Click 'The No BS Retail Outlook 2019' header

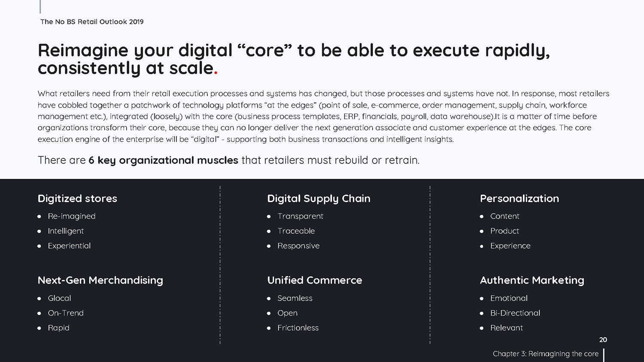coord(92,22)
